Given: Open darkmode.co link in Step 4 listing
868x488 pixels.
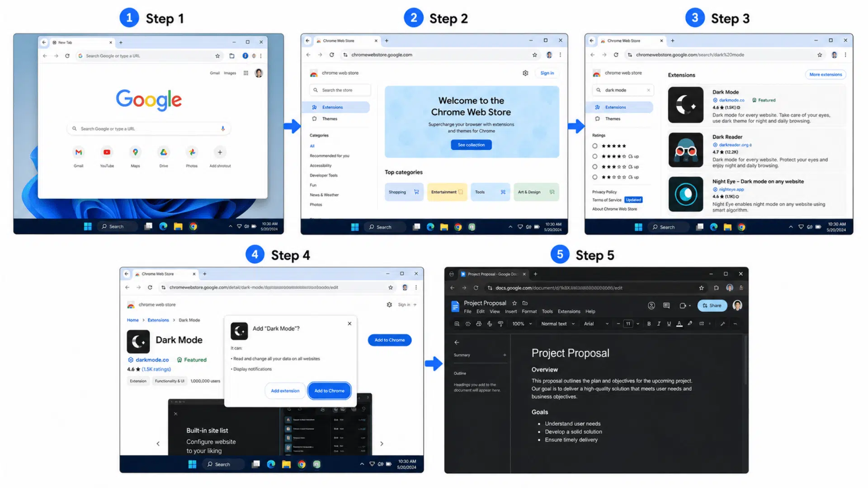Looking at the screenshot, I should pos(152,360).
